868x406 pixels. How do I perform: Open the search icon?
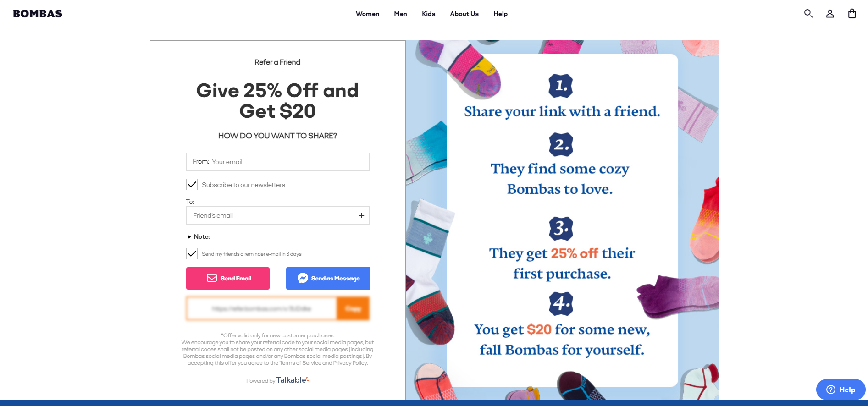(x=808, y=14)
